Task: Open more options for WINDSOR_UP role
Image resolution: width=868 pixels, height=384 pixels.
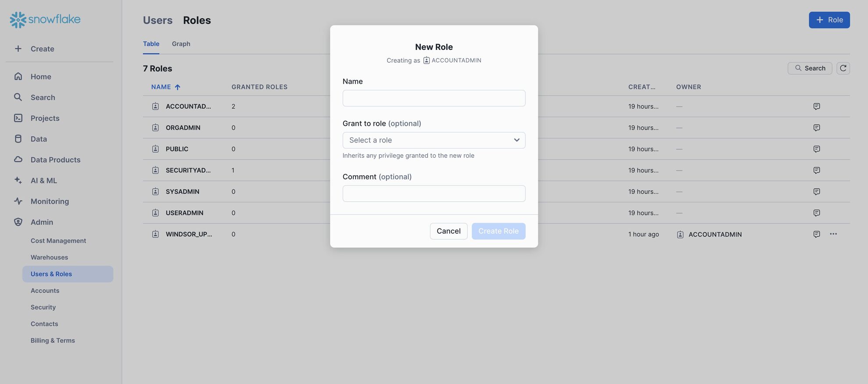Action: pyautogui.click(x=833, y=234)
